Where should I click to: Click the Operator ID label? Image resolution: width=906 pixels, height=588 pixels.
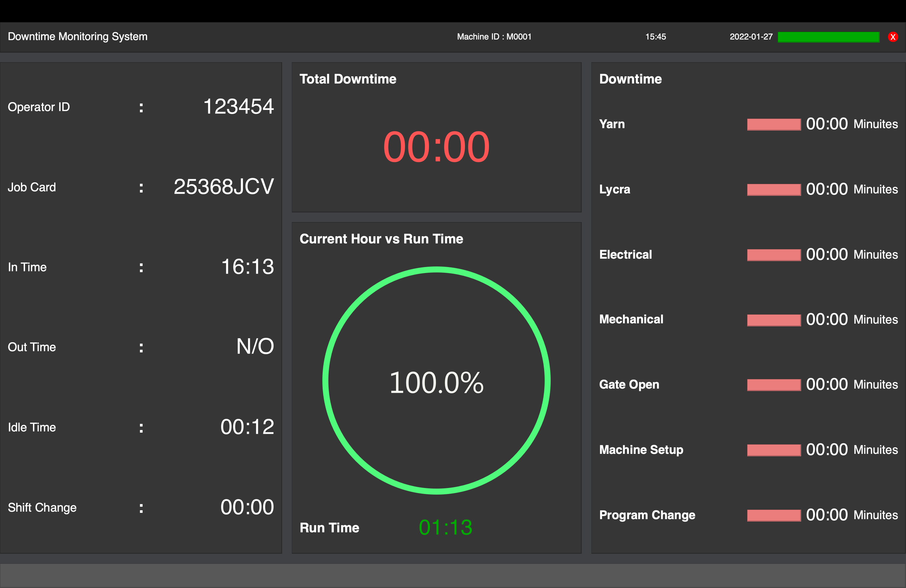tap(39, 107)
